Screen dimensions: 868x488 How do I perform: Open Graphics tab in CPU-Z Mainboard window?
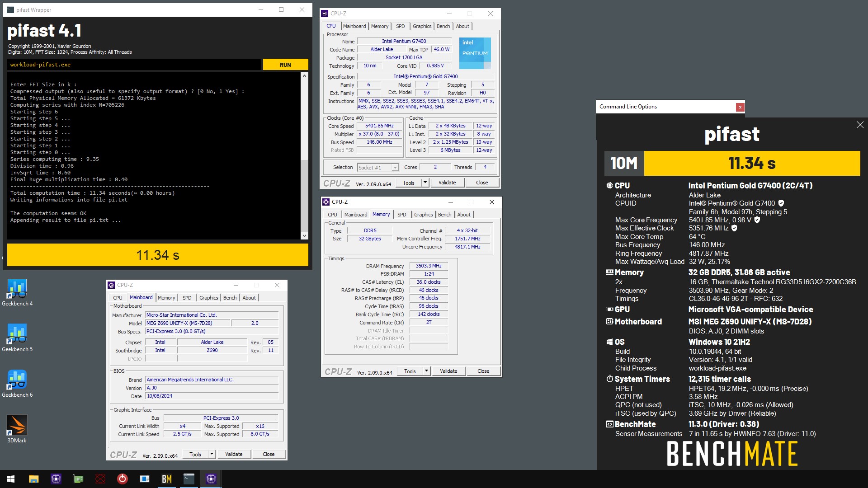209,298
